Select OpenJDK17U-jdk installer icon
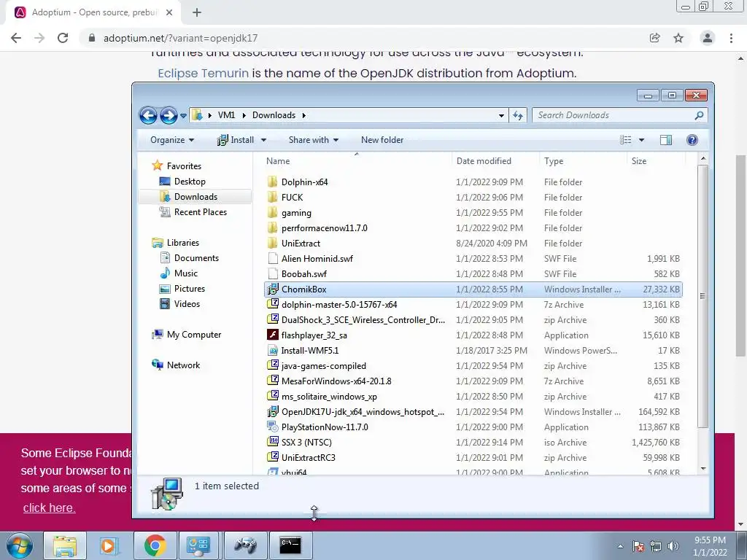747x560 pixels. tap(273, 411)
